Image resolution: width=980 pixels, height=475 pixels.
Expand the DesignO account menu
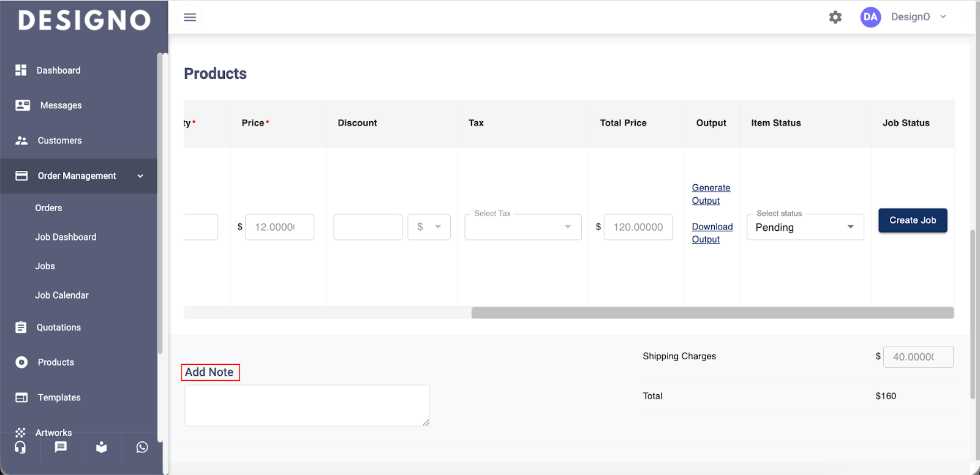[943, 17]
